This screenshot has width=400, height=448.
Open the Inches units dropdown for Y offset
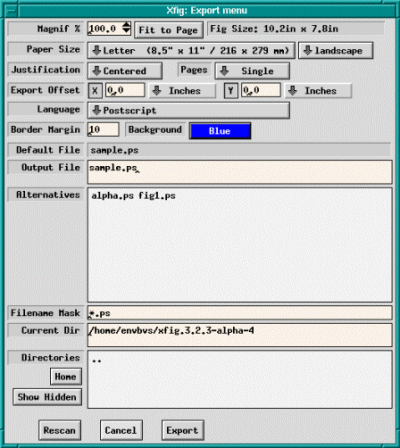click(x=318, y=91)
